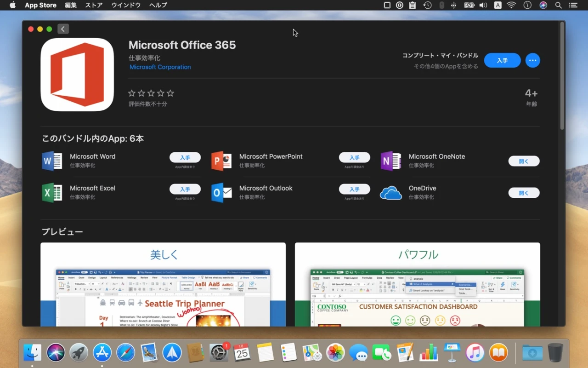Click the OneDrive cloud icon
The width and height of the screenshot is (588, 368).
390,192
